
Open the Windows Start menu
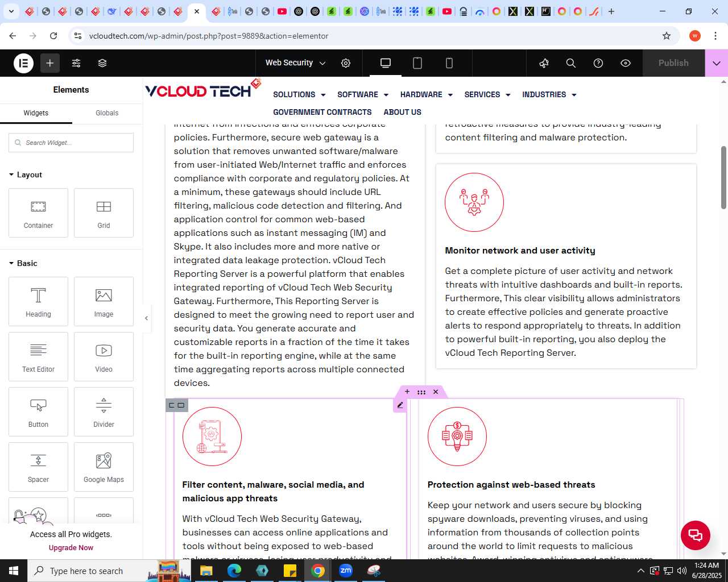tap(14, 571)
